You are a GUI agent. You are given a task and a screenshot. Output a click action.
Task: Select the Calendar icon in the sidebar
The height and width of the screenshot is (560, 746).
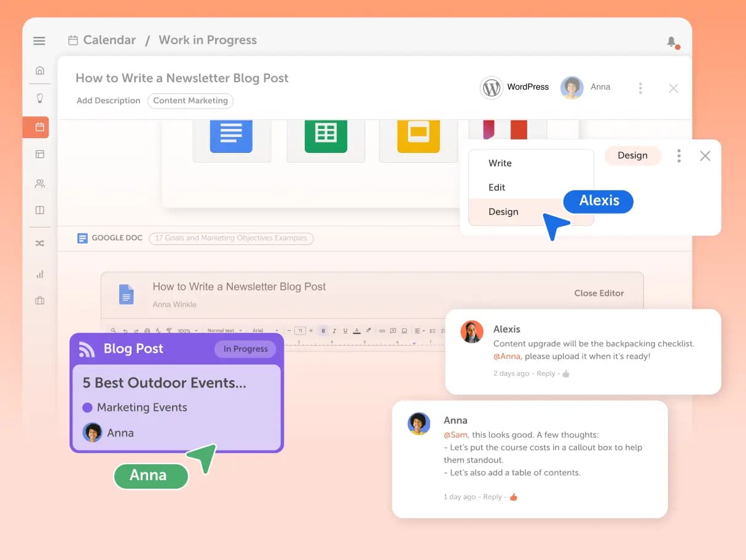pyautogui.click(x=39, y=127)
